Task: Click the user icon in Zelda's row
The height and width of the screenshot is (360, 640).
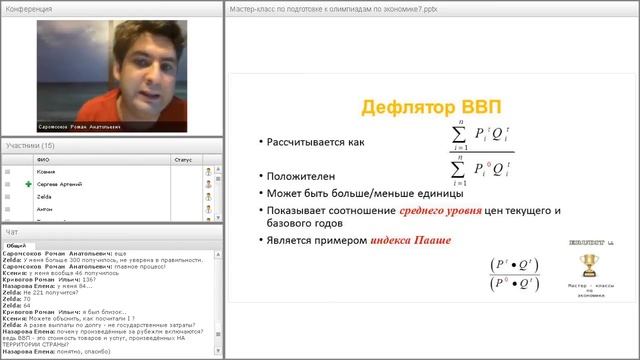Action: [x=209, y=197]
